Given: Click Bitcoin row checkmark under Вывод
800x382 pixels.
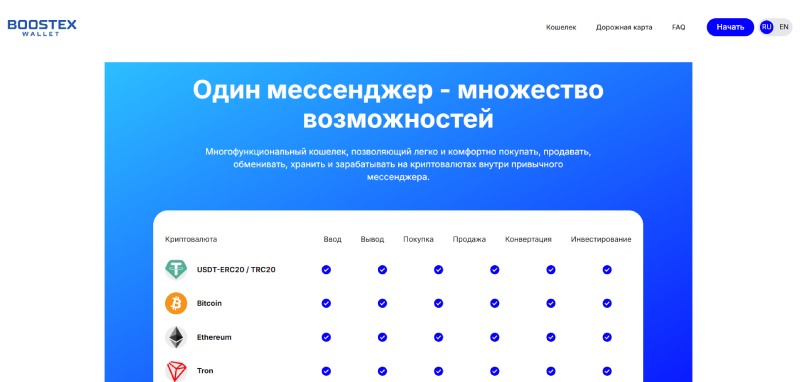Looking at the screenshot, I should (382, 303).
